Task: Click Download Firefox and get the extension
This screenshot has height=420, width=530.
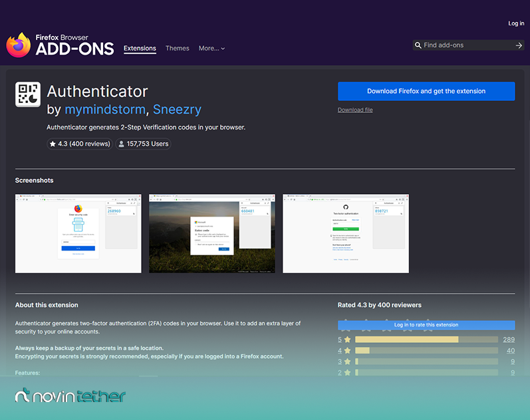Action: 426,91
